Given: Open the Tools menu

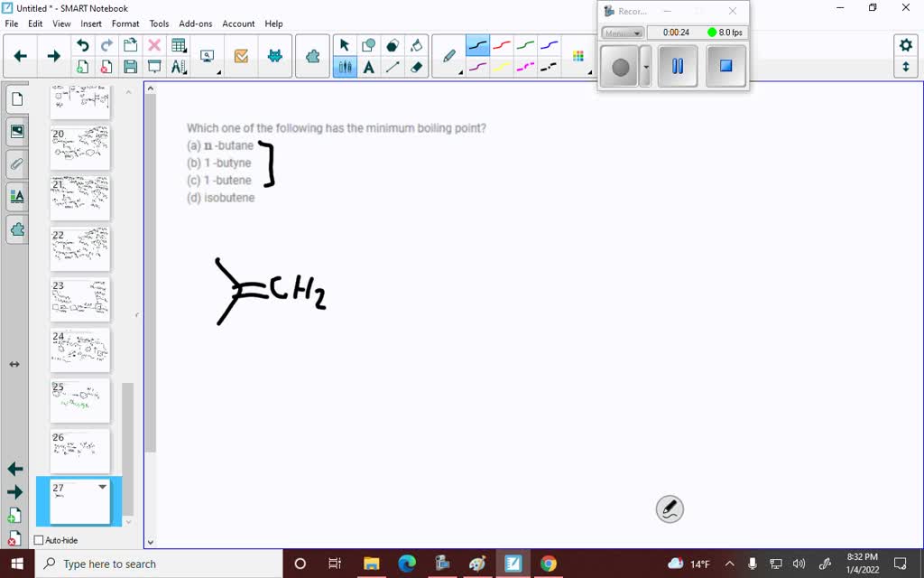Looking at the screenshot, I should (159, 23).
